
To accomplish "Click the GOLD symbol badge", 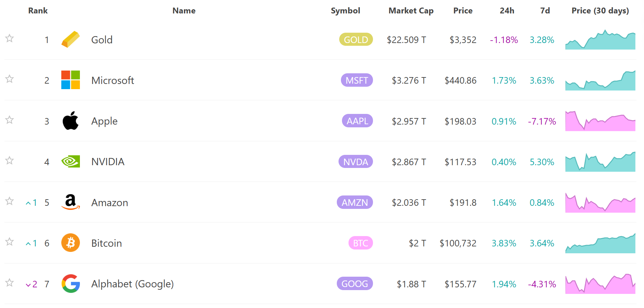I will (x=356, y=40).
